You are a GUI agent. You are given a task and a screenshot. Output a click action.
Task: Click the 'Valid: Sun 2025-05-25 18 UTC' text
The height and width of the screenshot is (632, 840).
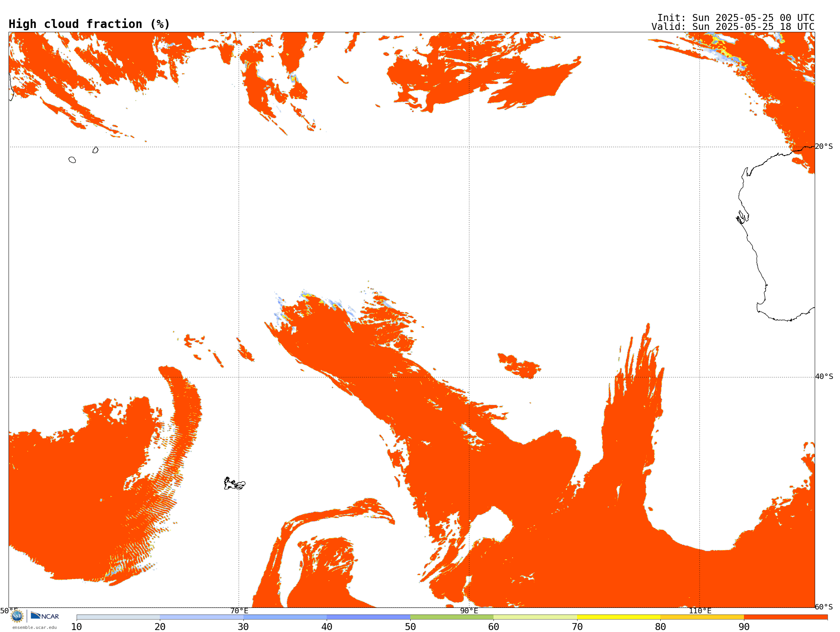[x=733, y=27]
